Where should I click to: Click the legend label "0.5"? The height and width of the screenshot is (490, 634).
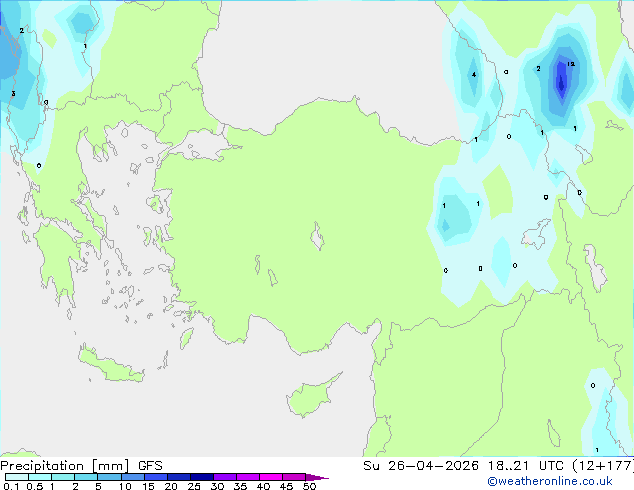tap(34, 486)
